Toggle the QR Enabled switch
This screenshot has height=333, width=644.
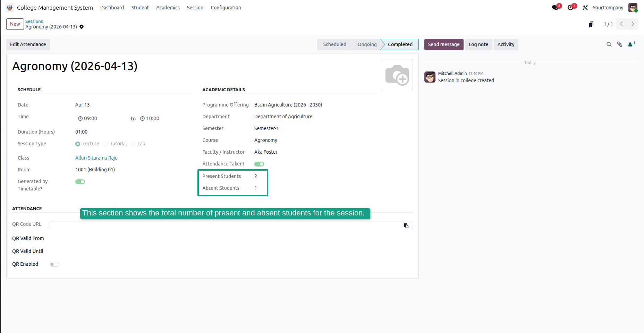point(54,264)
